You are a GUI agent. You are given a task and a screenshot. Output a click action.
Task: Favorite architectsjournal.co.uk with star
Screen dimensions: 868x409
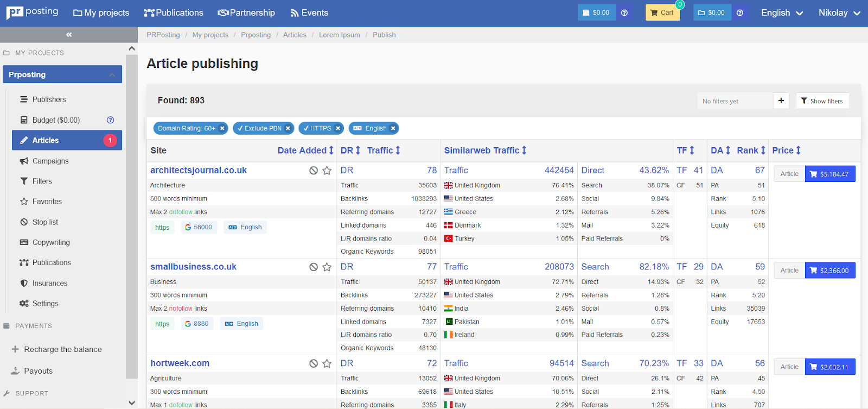(x=327, y=171)
